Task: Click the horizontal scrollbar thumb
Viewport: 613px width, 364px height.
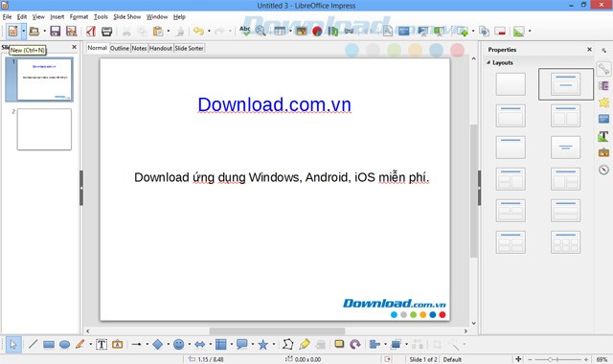Action: click(277, 330)
